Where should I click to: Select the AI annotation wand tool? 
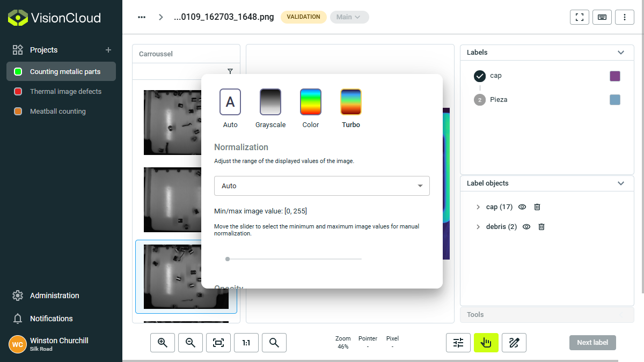(514, 342)
